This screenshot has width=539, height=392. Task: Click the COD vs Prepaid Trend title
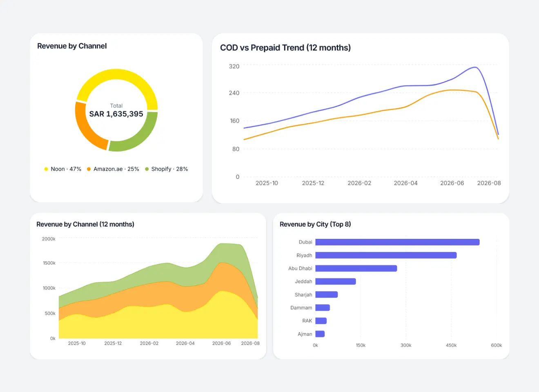(x=285, y=48)
